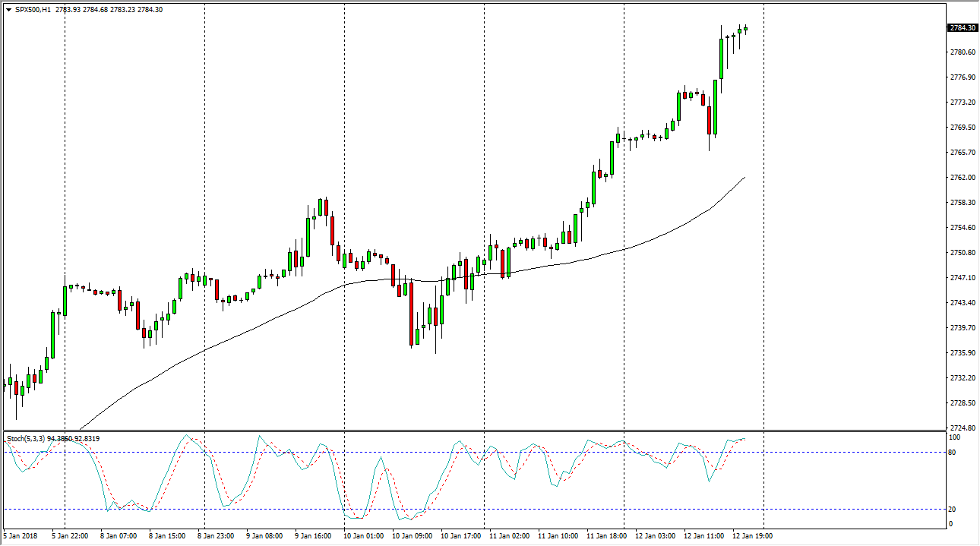Click the 2735.90 price scale label
This screenshot has height=546, width=980.
962,353
